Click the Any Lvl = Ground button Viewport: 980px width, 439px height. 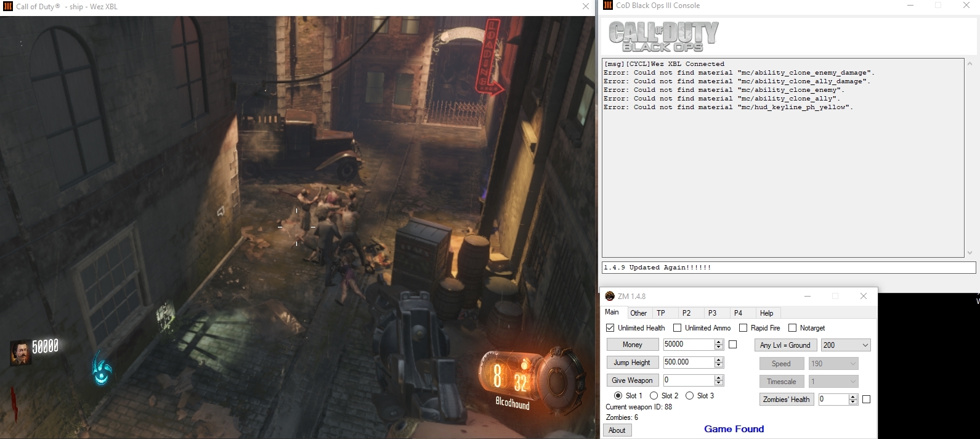click(x=785, y=345)
